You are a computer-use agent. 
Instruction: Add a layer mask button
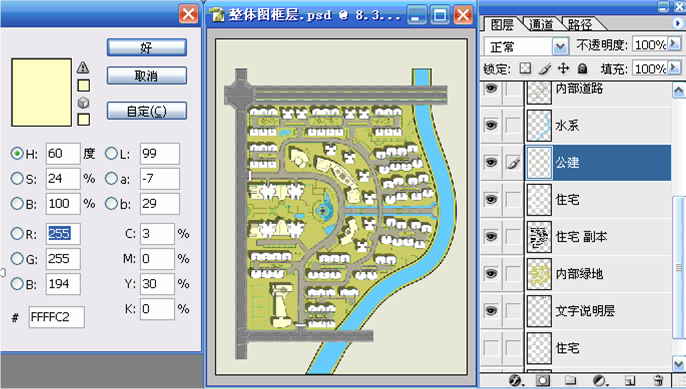coord(542,380)
